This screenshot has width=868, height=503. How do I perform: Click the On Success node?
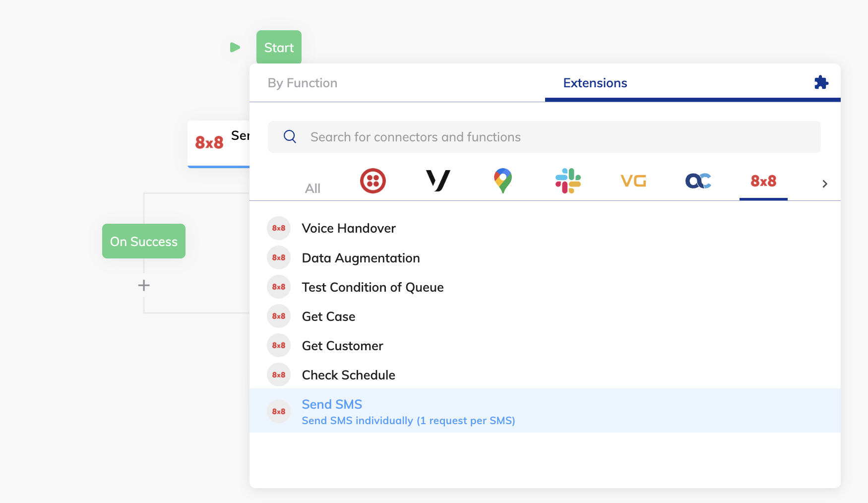(x=144, y=242)
